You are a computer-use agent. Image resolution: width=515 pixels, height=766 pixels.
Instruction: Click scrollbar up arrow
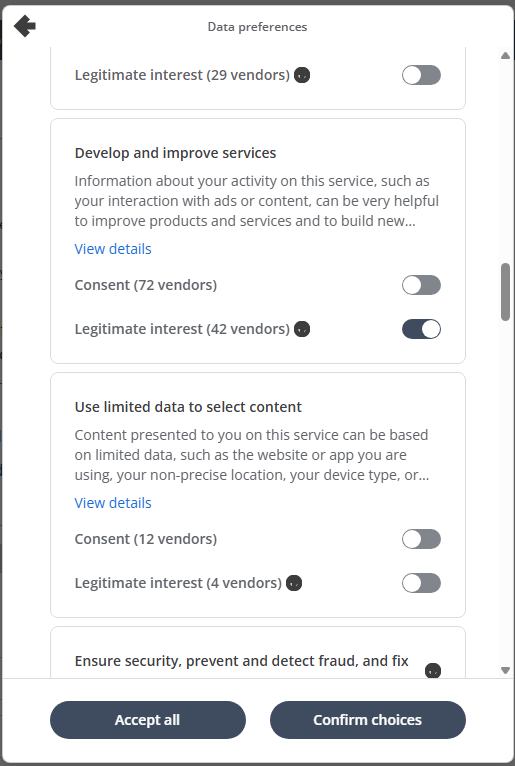[506, 56]
